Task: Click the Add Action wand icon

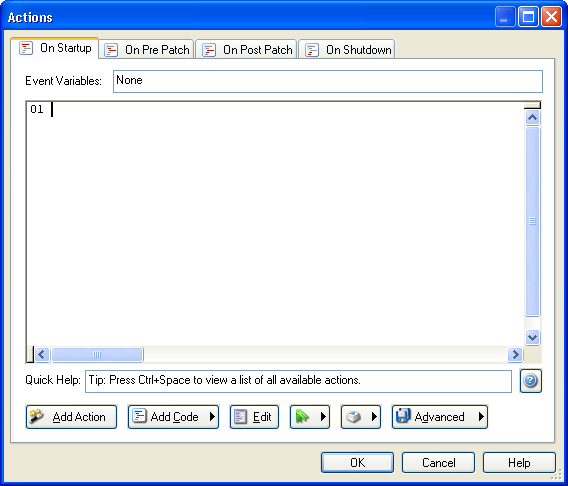Action: [x=37, y=416]
